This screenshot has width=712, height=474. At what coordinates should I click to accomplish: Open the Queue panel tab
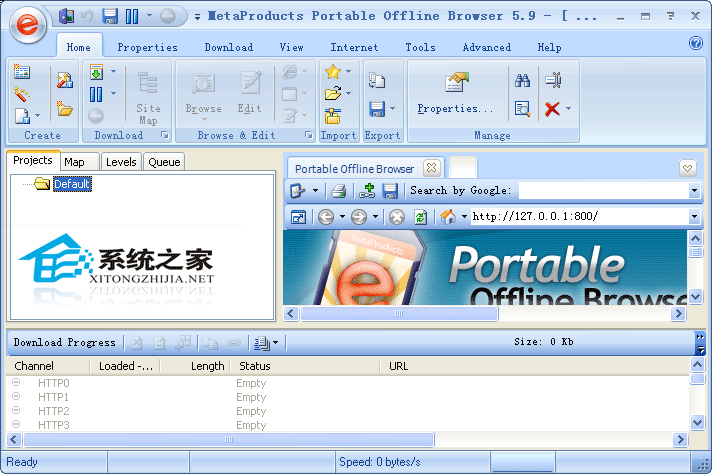[x=164, y=162]
